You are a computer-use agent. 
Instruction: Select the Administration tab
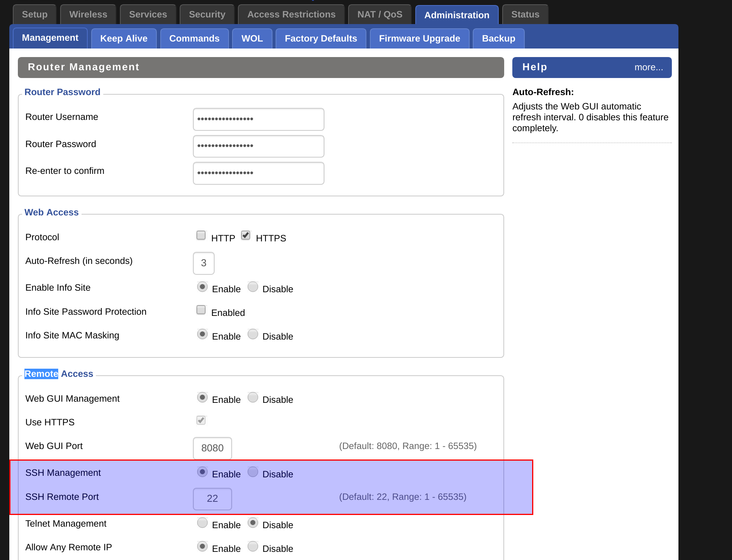coord(457,15)
